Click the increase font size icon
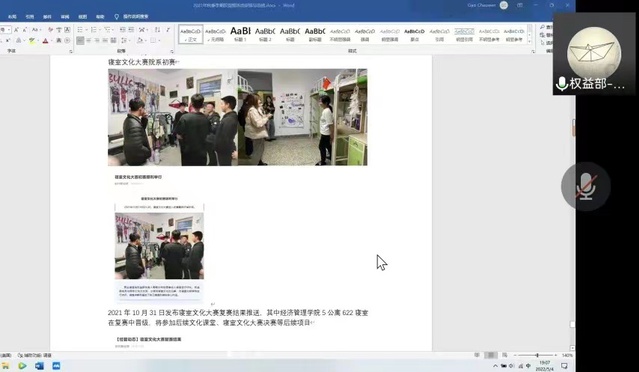This screenshot has height=372, width=639. 16,30
